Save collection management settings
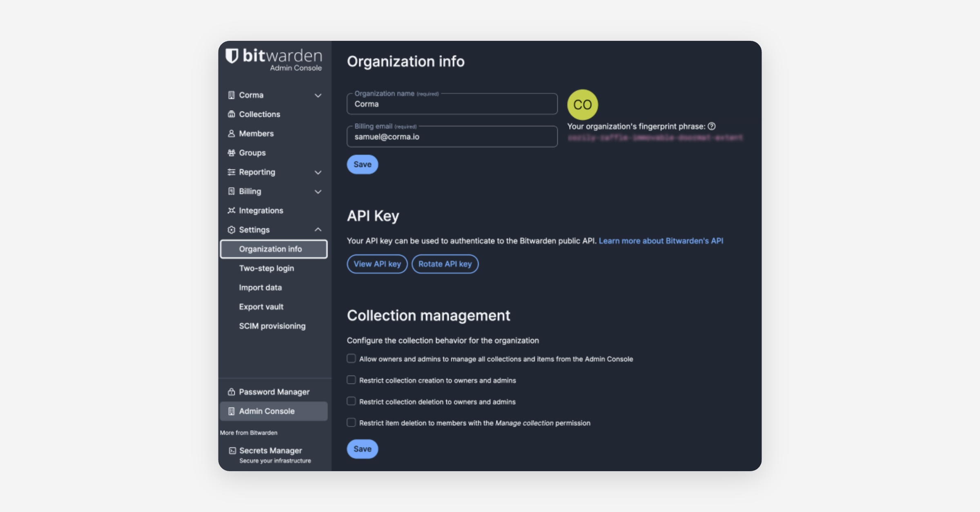 tap(362, 449)
